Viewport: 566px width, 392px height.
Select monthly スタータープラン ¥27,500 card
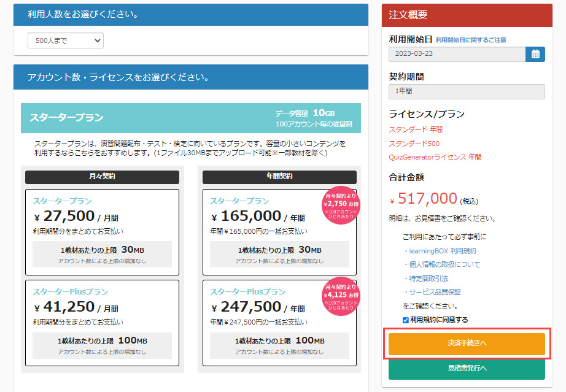click(x=102, y=232)
